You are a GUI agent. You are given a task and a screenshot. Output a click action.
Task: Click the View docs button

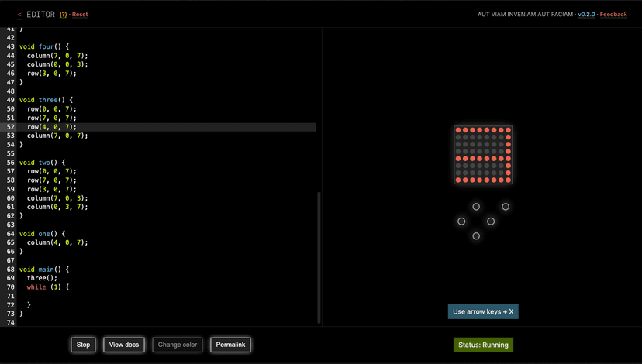click(x=124, y=345)
